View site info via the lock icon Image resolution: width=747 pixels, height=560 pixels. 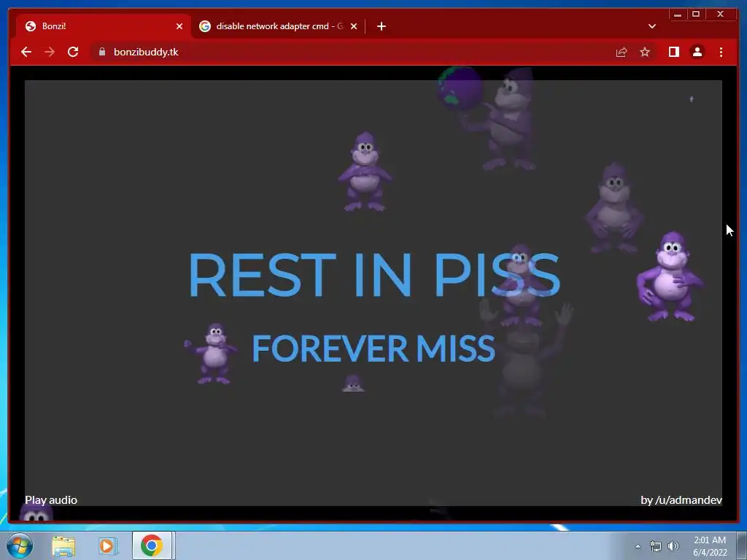102,52
